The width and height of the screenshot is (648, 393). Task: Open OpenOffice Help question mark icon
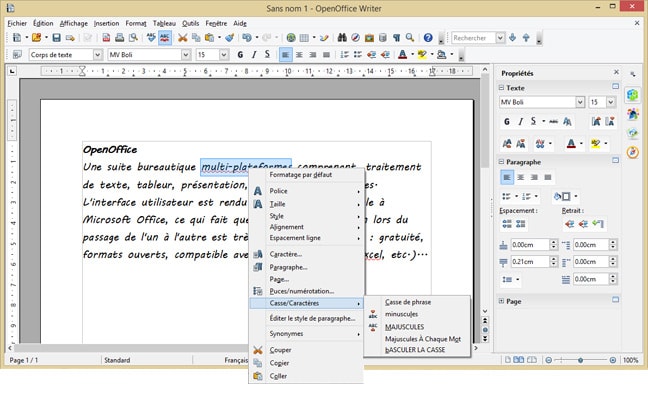click(x=428, y=38)
